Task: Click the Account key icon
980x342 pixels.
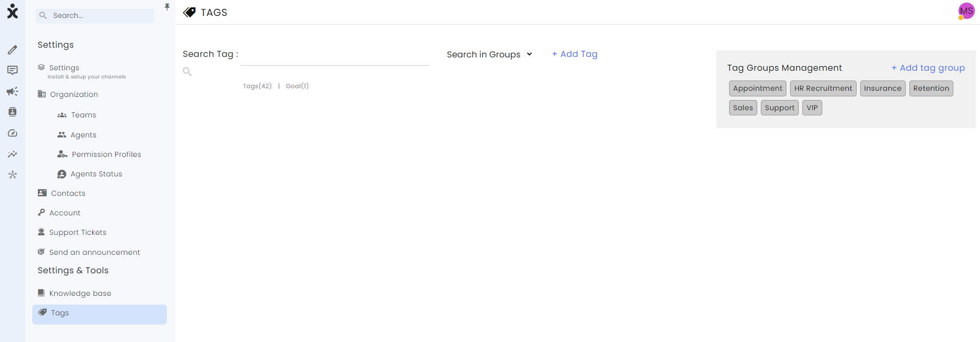Action: (41, 212)
